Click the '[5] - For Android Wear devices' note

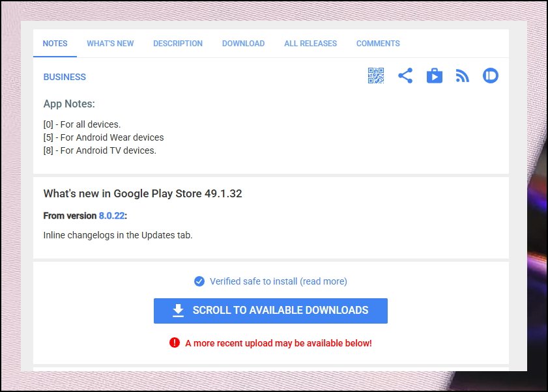coord(104,137)
